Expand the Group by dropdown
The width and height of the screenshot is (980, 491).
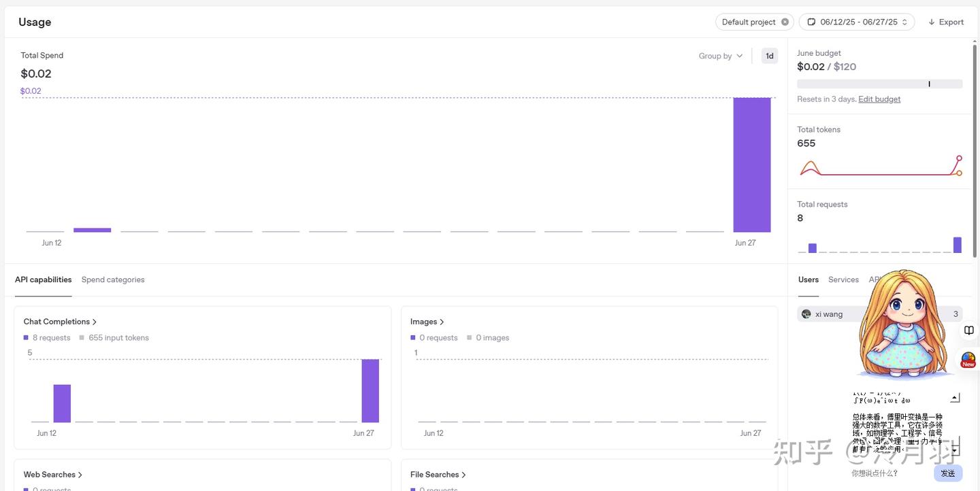coord(721,56)
